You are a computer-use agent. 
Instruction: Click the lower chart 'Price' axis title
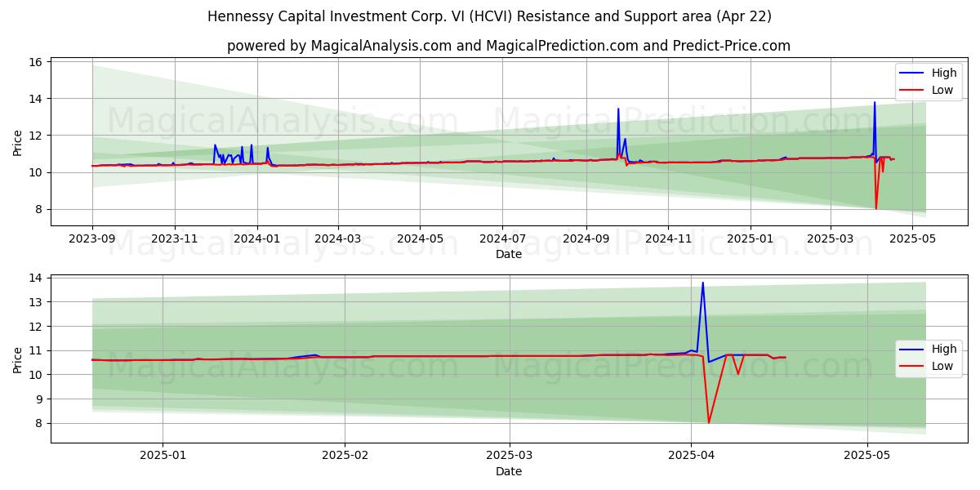coord(18,359)
